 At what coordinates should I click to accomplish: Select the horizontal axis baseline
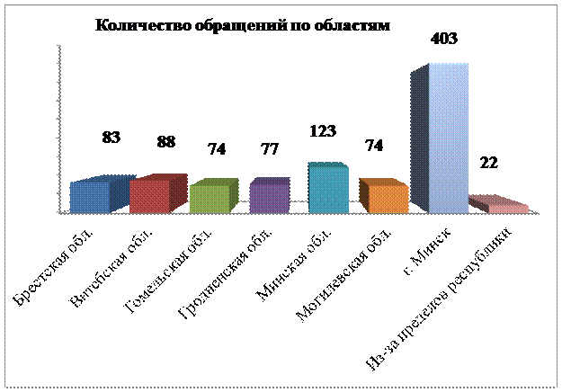pyautogui.click(x=297, y=214)
